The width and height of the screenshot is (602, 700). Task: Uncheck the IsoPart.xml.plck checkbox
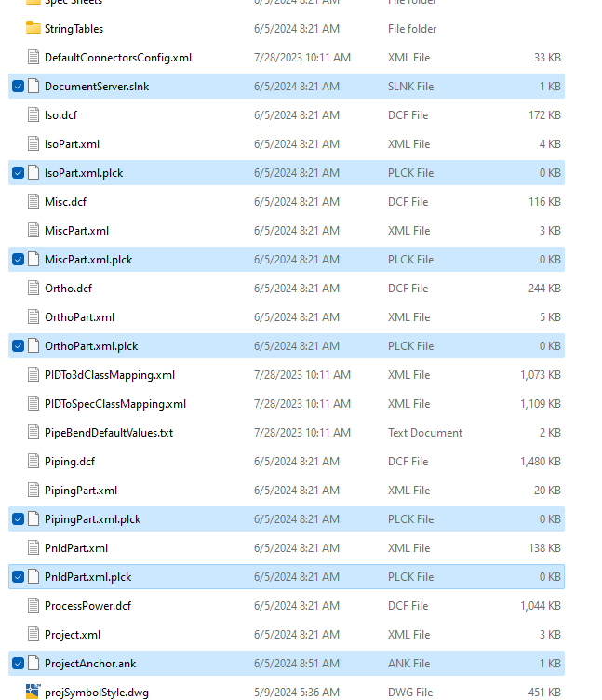[x=18, y=173]
